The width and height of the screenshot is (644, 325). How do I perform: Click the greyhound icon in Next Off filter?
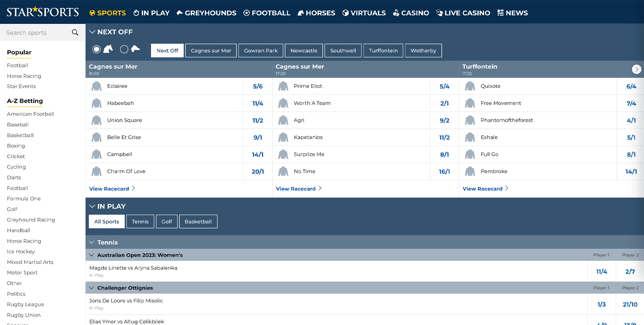(136, 49)
